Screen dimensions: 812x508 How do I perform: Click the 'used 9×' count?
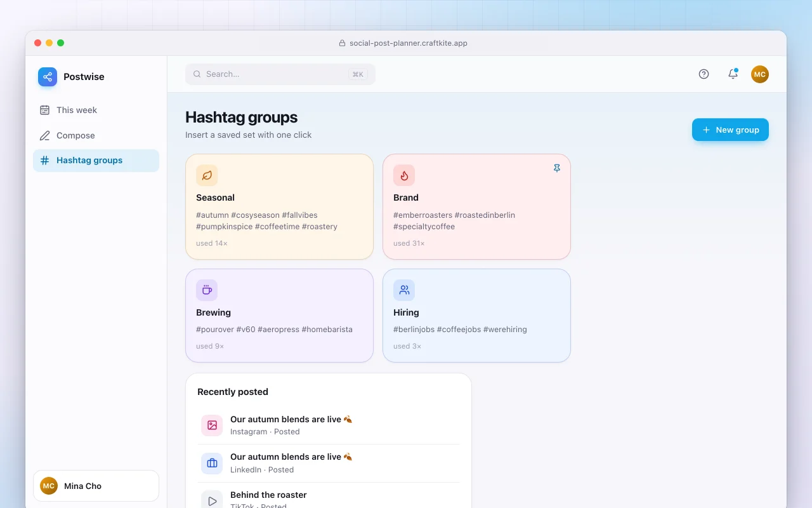point(210,346)
